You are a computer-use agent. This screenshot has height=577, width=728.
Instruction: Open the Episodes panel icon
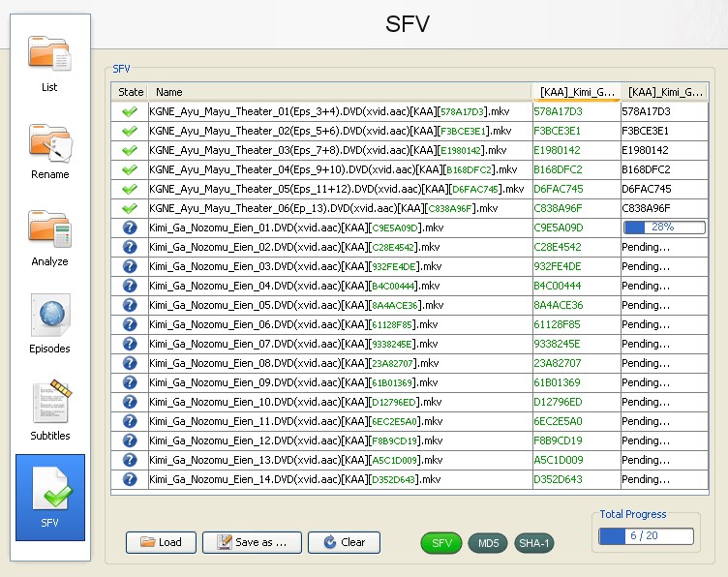49,324
